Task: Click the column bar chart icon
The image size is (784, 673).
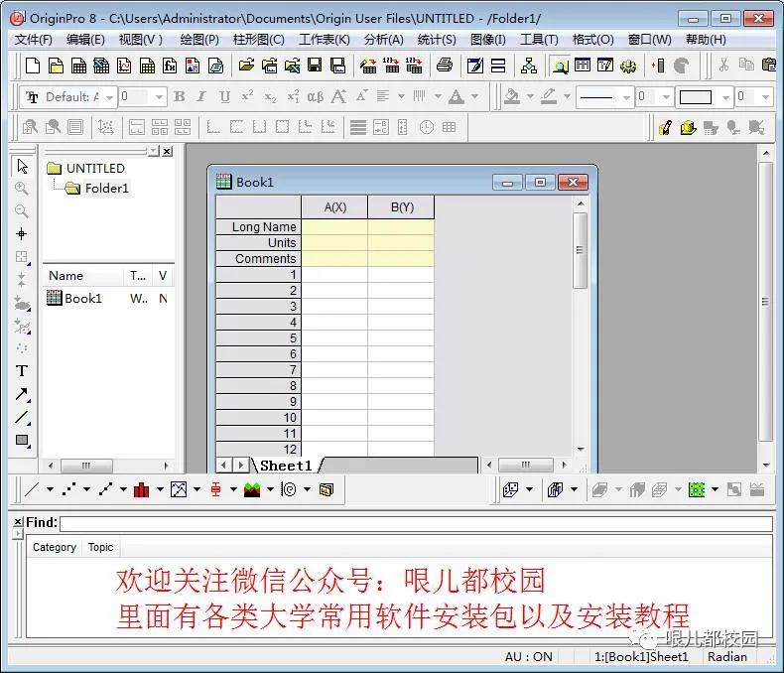Action: point(142,489)
